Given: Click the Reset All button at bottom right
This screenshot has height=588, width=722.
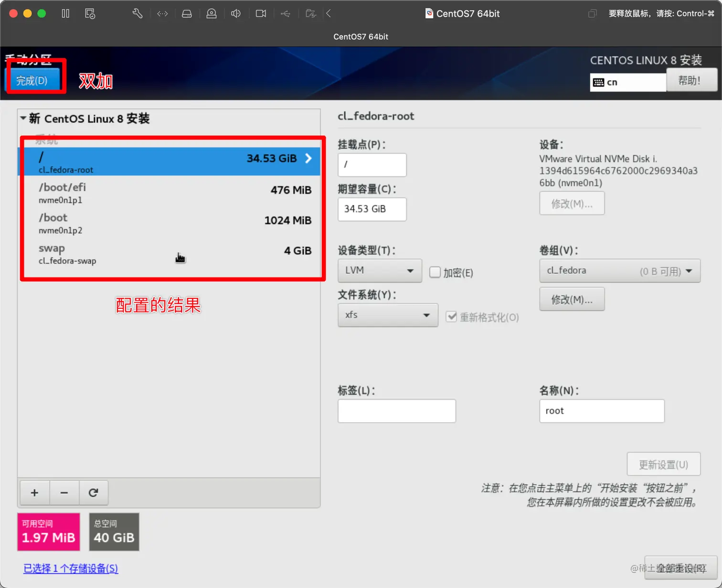Looking at the screenshot, I should (x=680, y=568).
